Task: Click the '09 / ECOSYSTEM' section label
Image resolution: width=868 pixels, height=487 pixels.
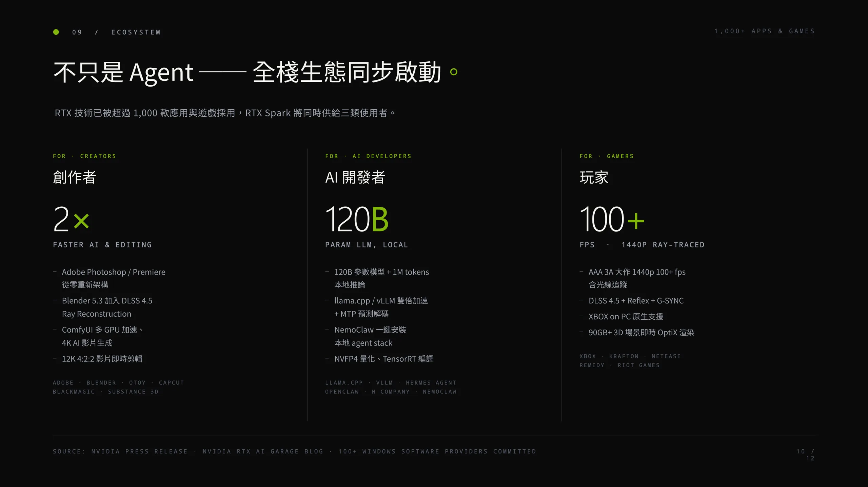Action: coord(116,32)
